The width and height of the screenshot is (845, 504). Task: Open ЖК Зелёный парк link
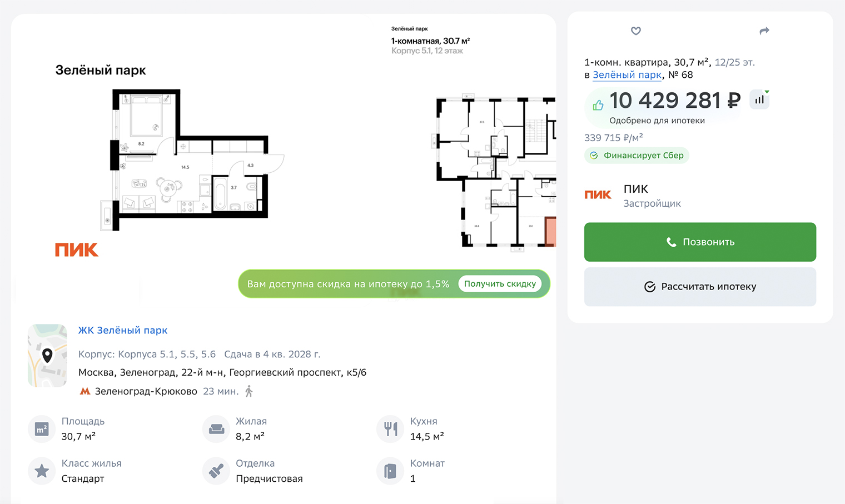coord(122,330)
